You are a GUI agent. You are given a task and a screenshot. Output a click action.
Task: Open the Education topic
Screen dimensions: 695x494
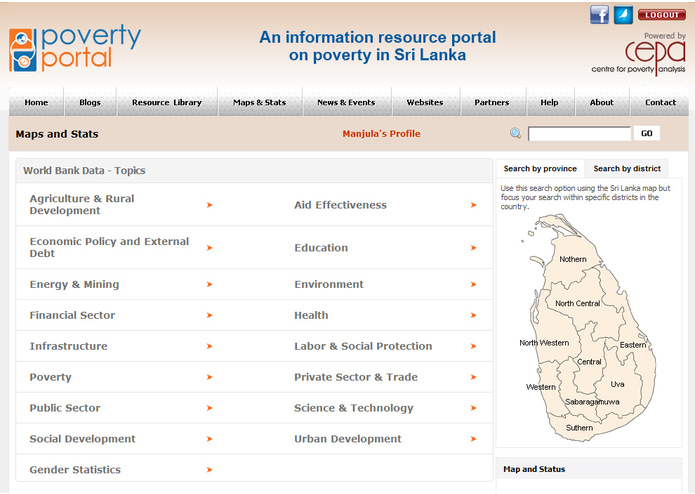(321, 248)
